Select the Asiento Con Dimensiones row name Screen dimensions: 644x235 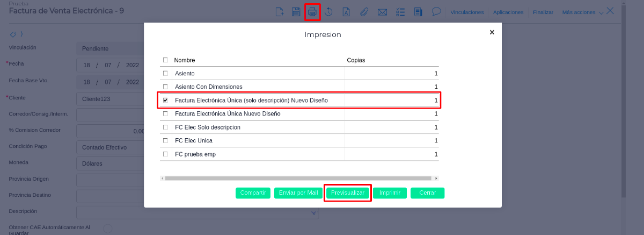[x=209, y=87]
